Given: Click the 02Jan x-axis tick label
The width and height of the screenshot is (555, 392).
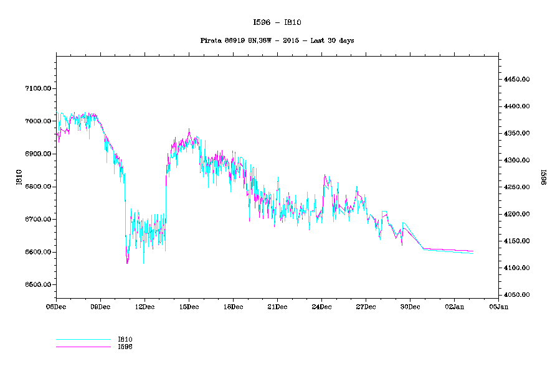Looking at the screenshot, I should 454,306.
